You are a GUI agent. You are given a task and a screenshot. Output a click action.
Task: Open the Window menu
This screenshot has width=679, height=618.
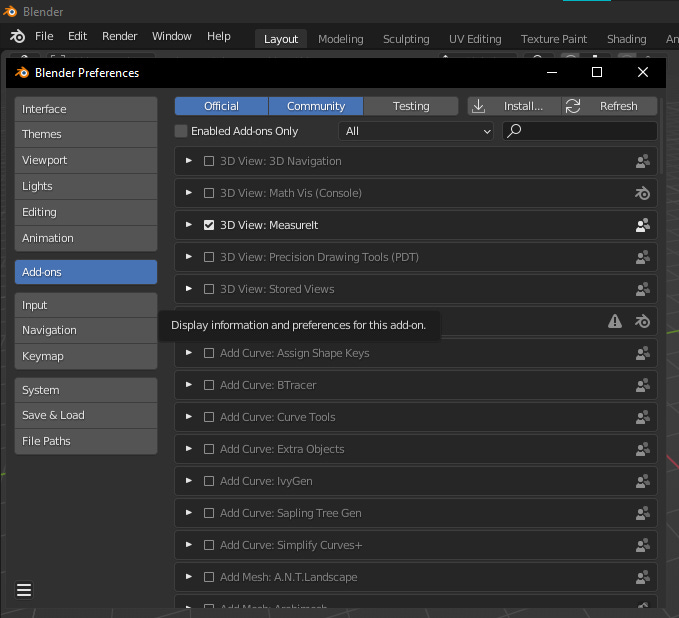click(x=172, y=36)
